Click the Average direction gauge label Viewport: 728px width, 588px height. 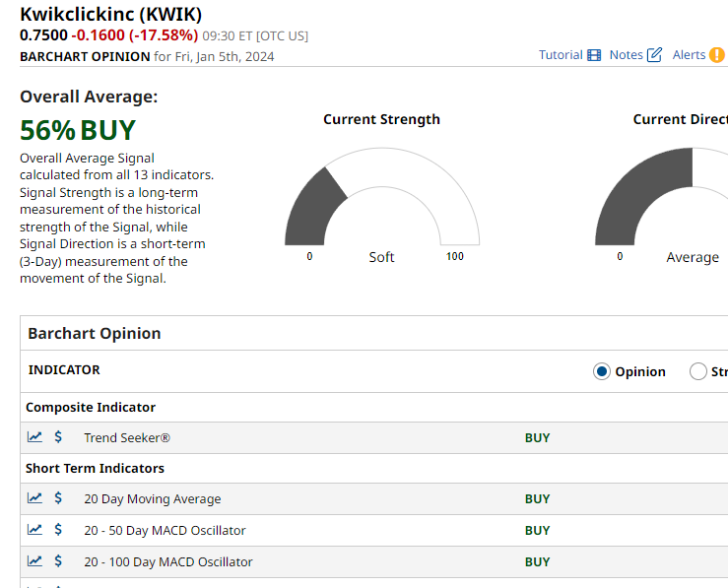click(x=693, y=257)
